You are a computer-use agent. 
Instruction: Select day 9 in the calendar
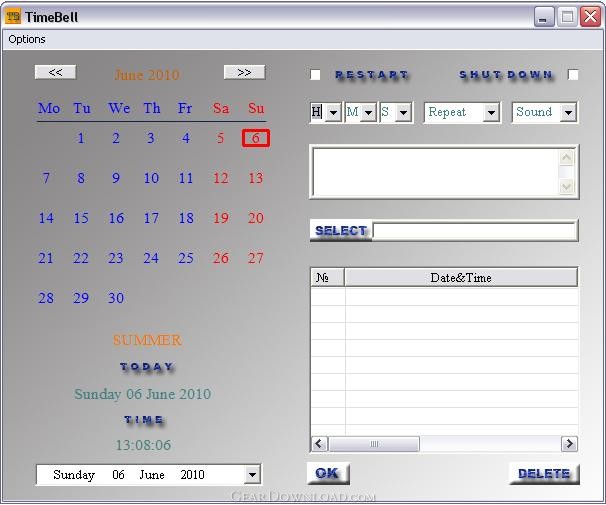(x=116, y=178)
